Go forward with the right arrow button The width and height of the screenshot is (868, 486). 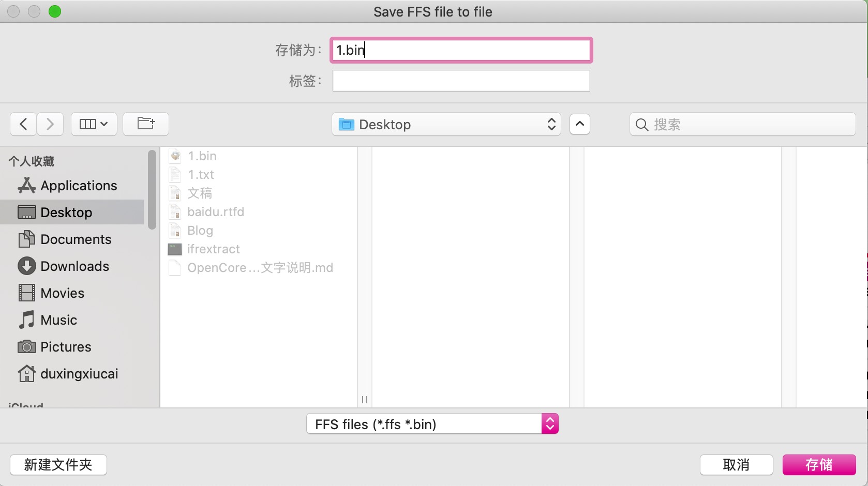[50, 124]
